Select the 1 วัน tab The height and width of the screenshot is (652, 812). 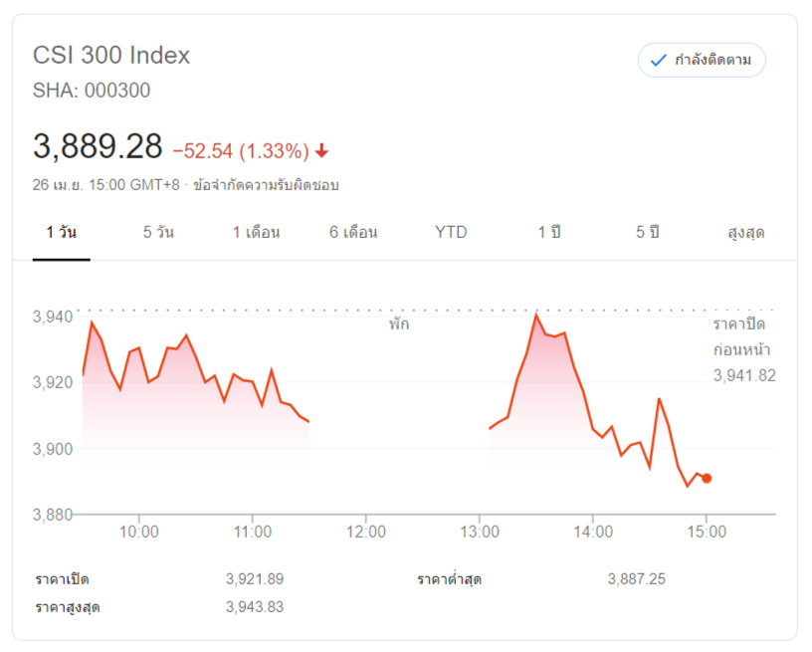click(61, 233)
